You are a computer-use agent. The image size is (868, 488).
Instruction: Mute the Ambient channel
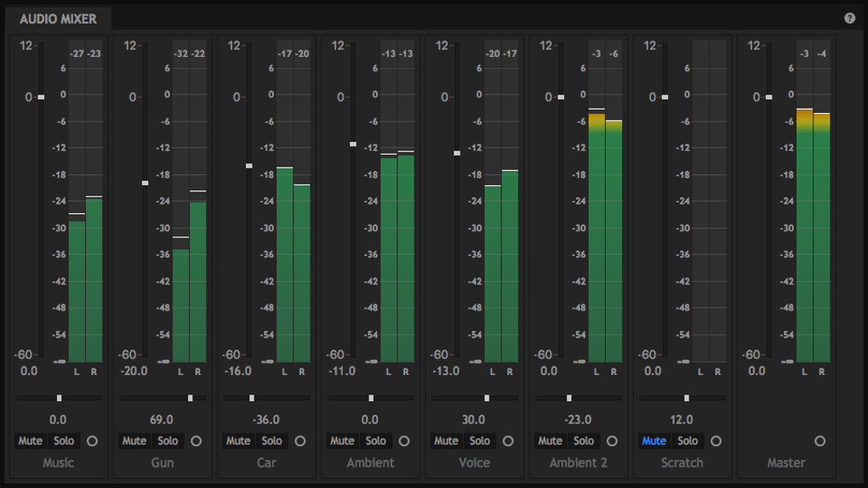point(342,441)
